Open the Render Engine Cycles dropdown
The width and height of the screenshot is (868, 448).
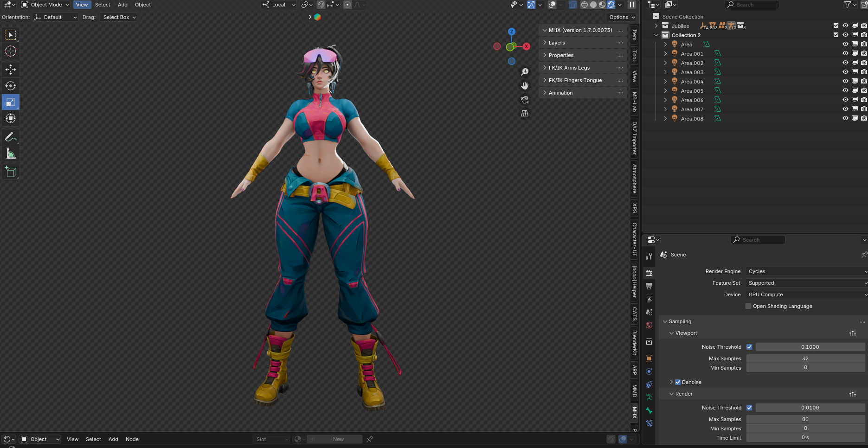coord(806,271)
